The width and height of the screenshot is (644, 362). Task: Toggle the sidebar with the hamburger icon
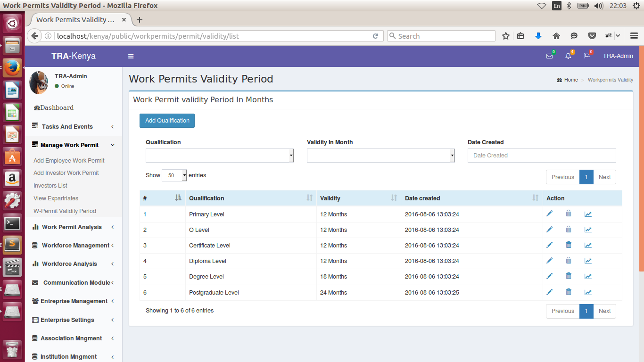[131, 56]
